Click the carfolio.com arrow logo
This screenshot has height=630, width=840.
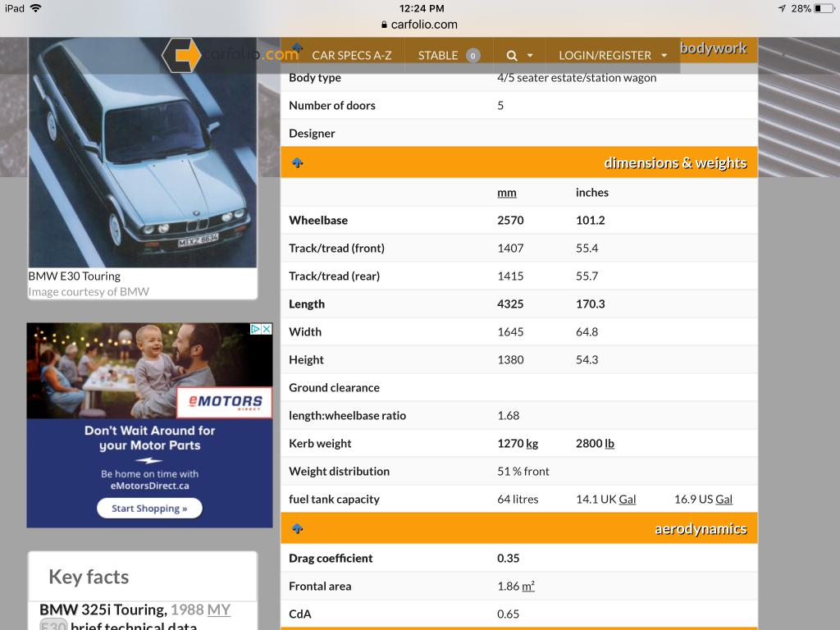pos(181,55)
